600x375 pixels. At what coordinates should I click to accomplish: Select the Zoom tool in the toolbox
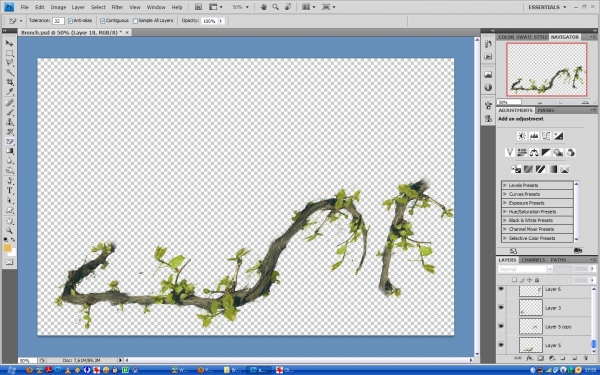(10, 231)
